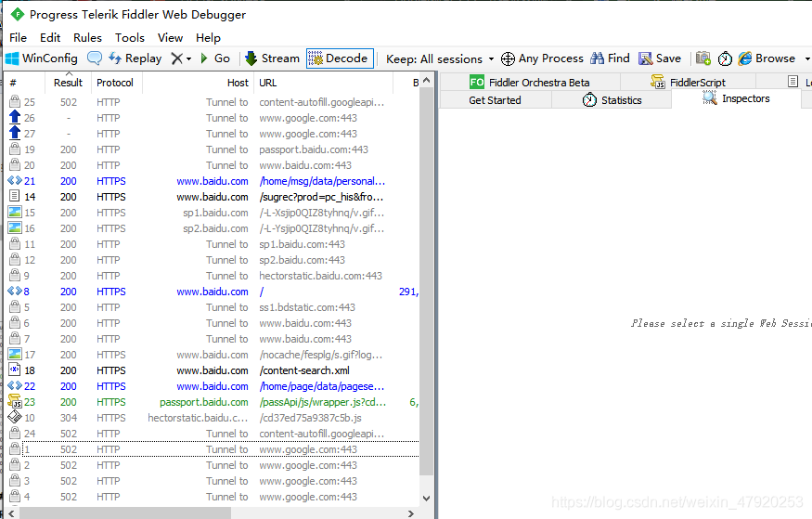Click session list scroll up arrow
The width and height of the screenshot is (812, 519).
(x=426, y=80)
